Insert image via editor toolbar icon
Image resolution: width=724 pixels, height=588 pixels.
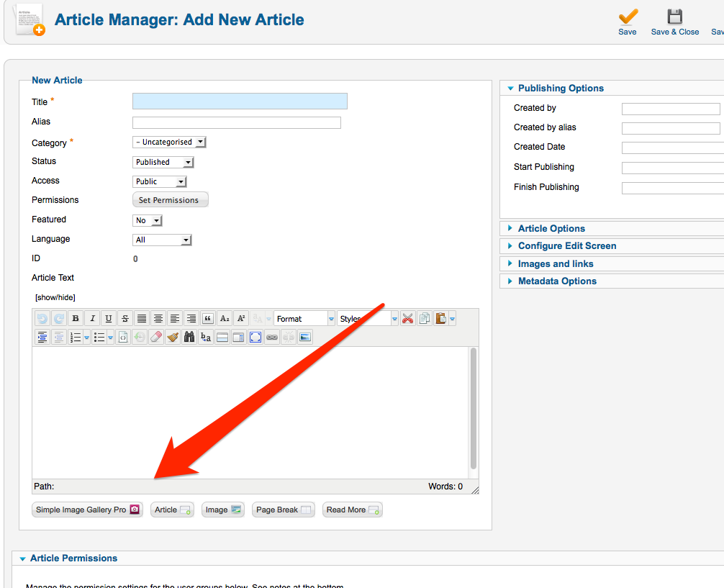pos(304,338)
